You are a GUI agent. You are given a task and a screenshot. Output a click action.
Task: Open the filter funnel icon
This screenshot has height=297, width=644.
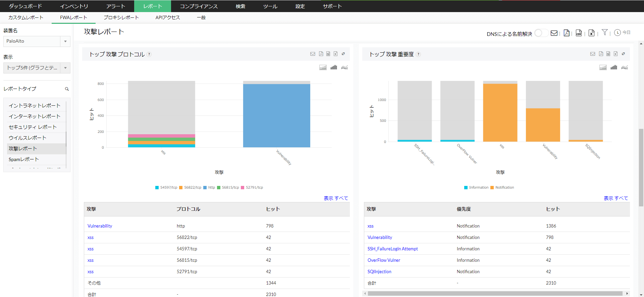[604, 33]
